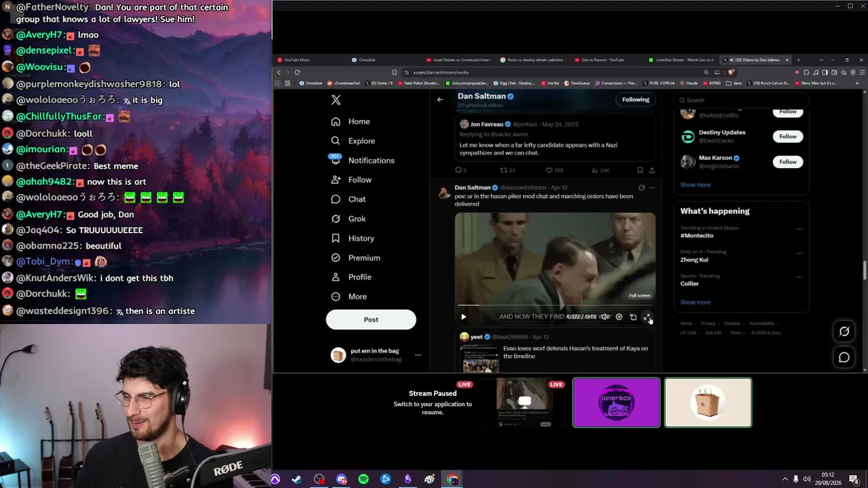Show more suggested accounts to follow
868x488 pixels.
tap(695, 185)
